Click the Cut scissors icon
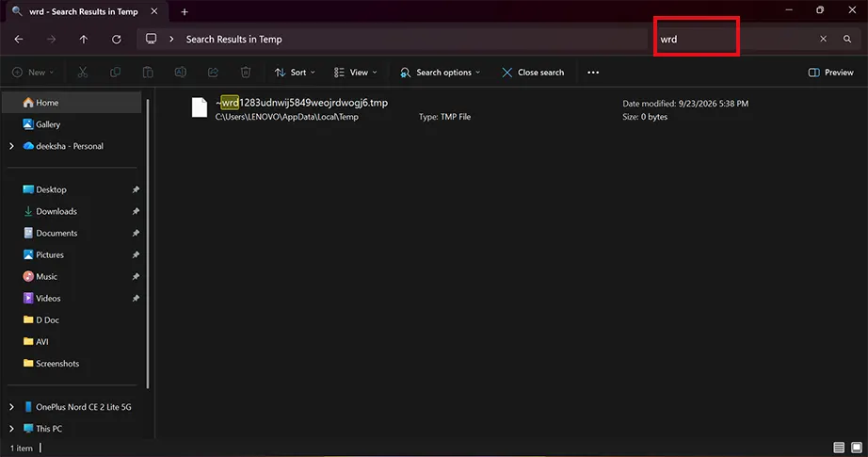 pos(83,73)
